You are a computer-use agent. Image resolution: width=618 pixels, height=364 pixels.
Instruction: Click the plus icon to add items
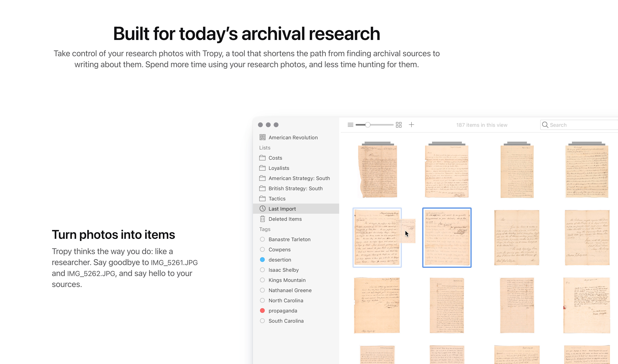tap(411, 125)
